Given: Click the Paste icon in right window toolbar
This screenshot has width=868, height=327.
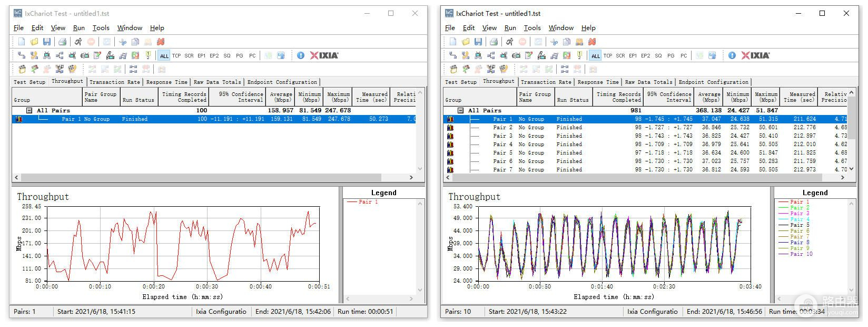Looking at the screenshot, I should [x=579, y=42].
